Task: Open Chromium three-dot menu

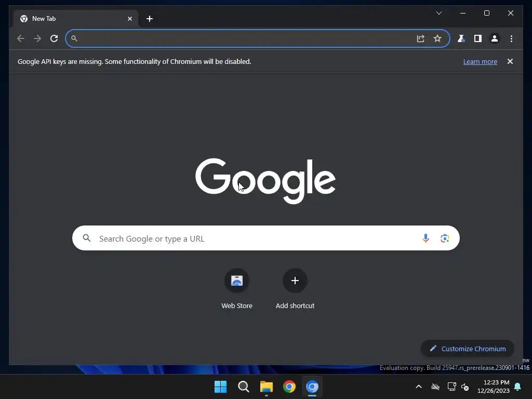Action: [511, 38]
